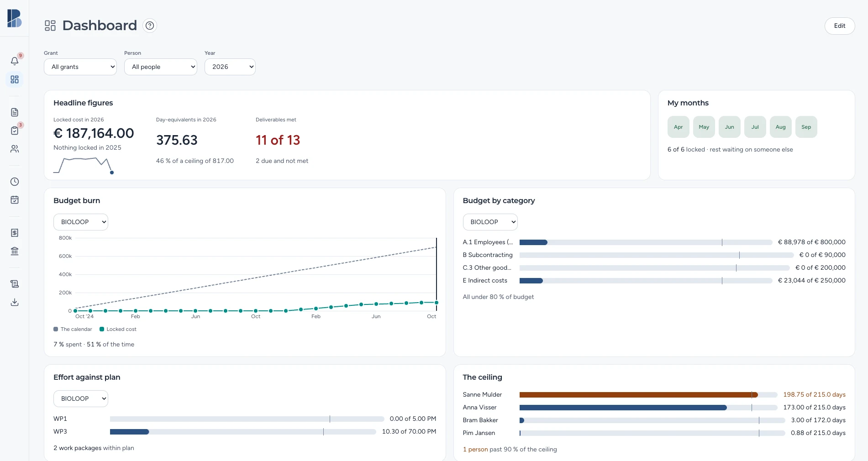This screenshot has width=868, height=461.
Task: Select the Apr month chip
Action: tap(679, 127)
